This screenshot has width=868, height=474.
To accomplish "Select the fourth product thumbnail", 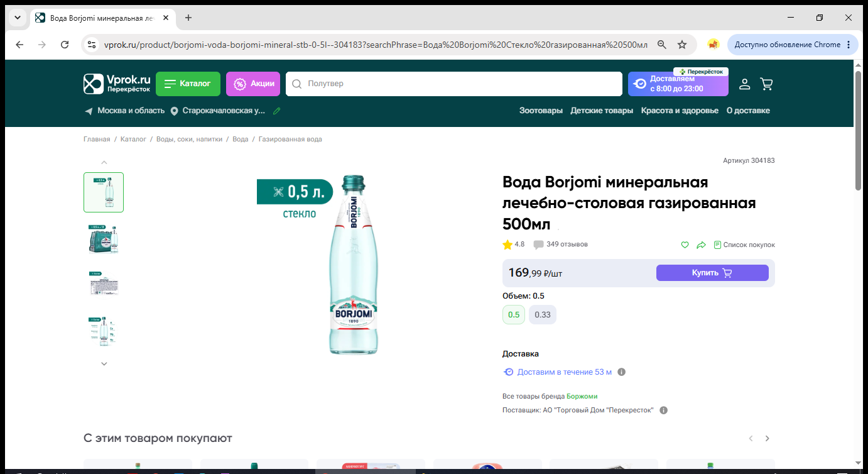I will 104,331.
